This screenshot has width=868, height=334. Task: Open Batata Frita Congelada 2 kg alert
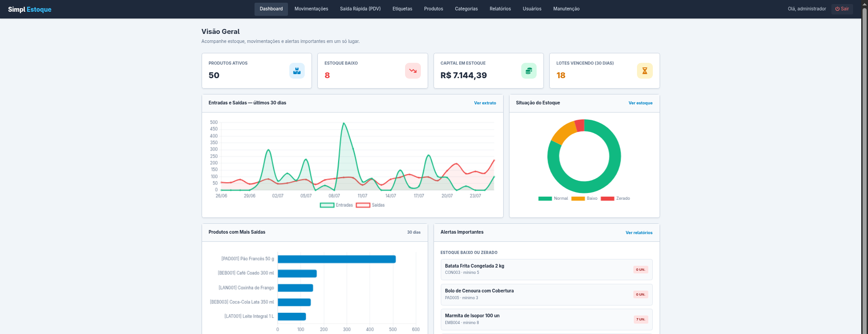pos(547,269)
